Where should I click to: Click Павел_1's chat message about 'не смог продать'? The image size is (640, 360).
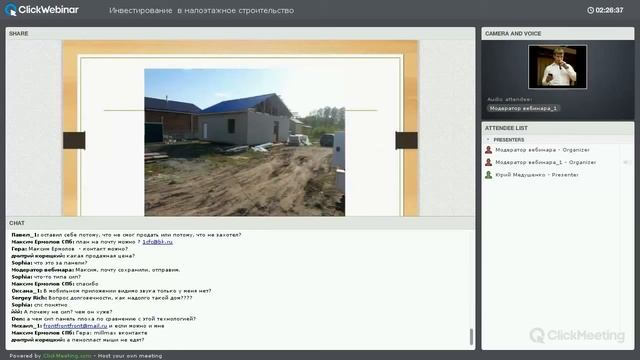tap(126, 235)
